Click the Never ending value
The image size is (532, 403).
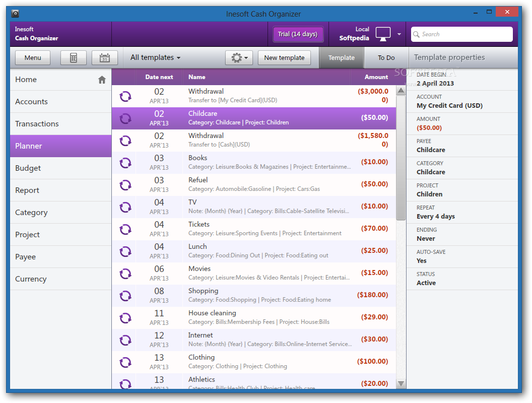tap(426, 238)
